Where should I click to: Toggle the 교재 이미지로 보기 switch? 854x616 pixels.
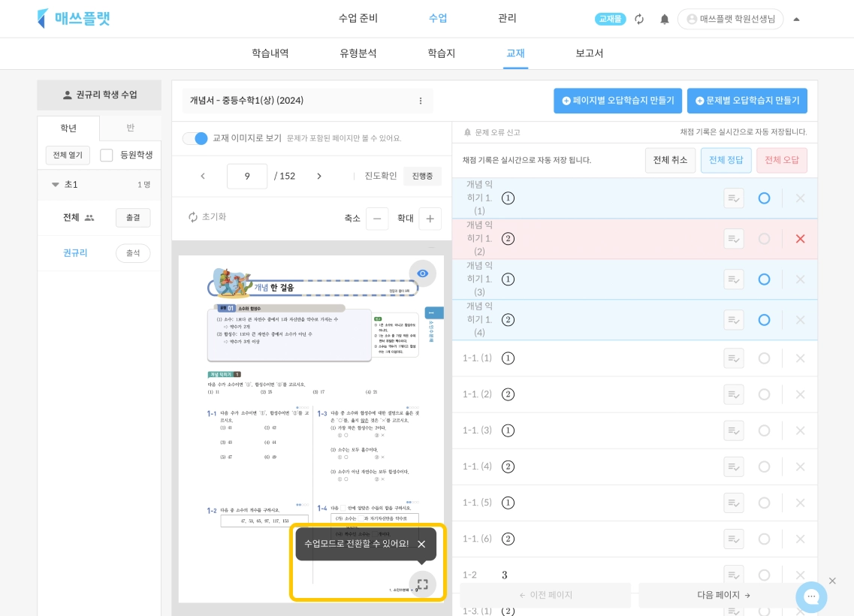(x=195, y=138)
